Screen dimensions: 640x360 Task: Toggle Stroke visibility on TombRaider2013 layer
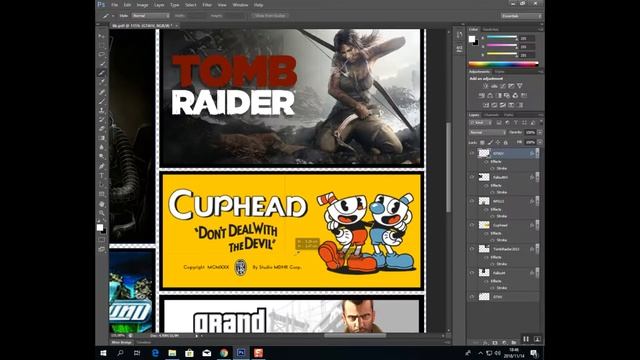pyautogui.click(x=492, y=264)
